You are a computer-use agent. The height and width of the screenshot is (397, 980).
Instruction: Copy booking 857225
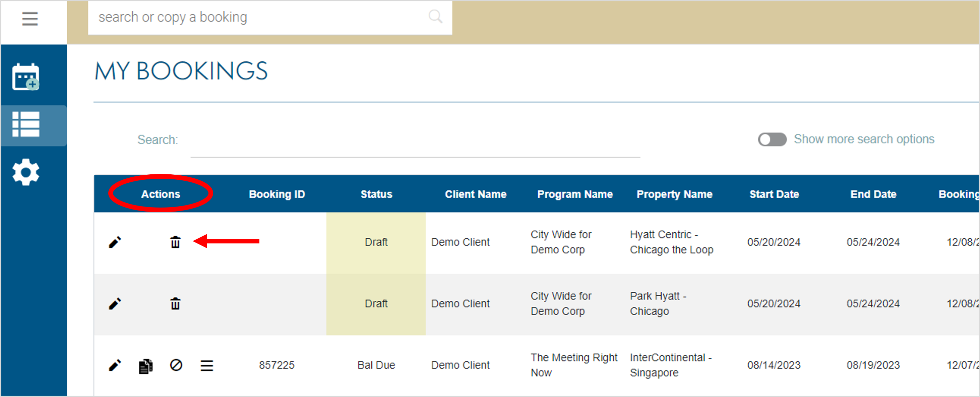[x=145, y=365]
